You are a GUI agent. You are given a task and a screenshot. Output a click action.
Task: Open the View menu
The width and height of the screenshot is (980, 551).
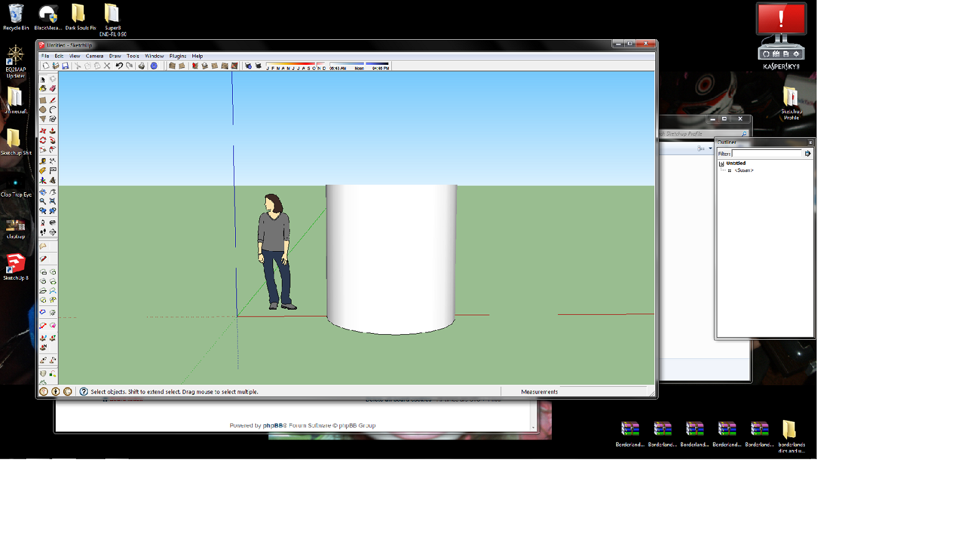[75, 56]
